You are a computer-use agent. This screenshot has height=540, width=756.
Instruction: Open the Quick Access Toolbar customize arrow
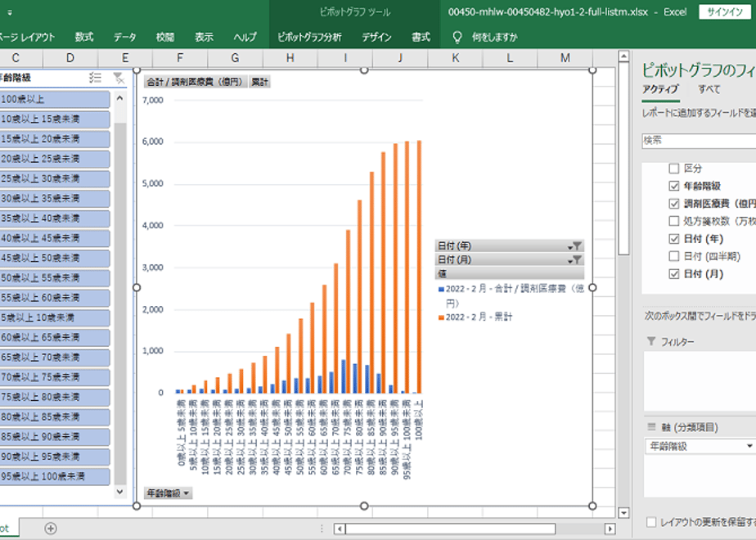coord(10,12)
